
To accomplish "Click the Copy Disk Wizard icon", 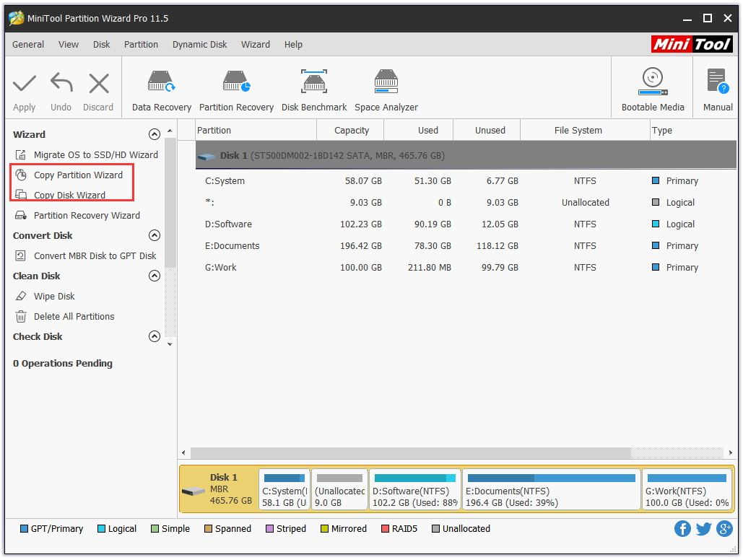I will (21, 195).
